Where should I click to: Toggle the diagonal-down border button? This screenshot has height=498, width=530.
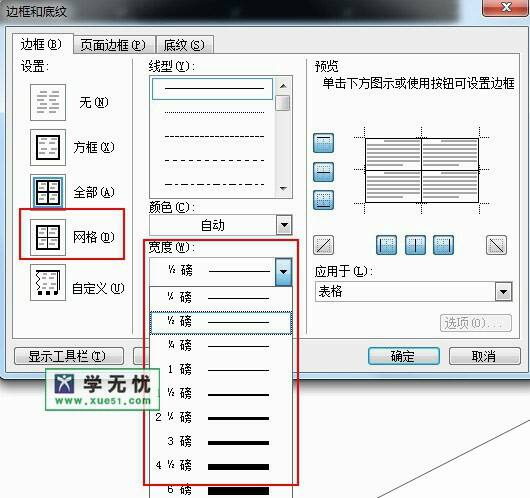pyautogui.click(x=496, y=245)
